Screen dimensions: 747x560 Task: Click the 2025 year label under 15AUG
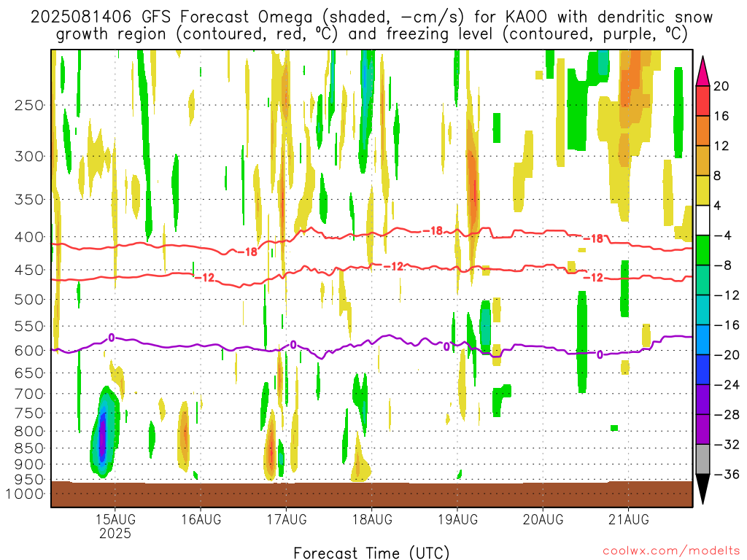[x=115, y=533]
